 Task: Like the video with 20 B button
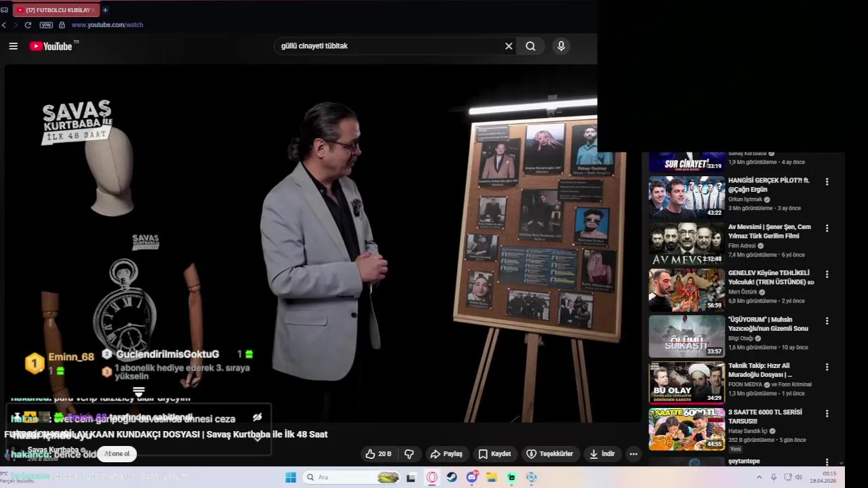click(x=378, y=454)
